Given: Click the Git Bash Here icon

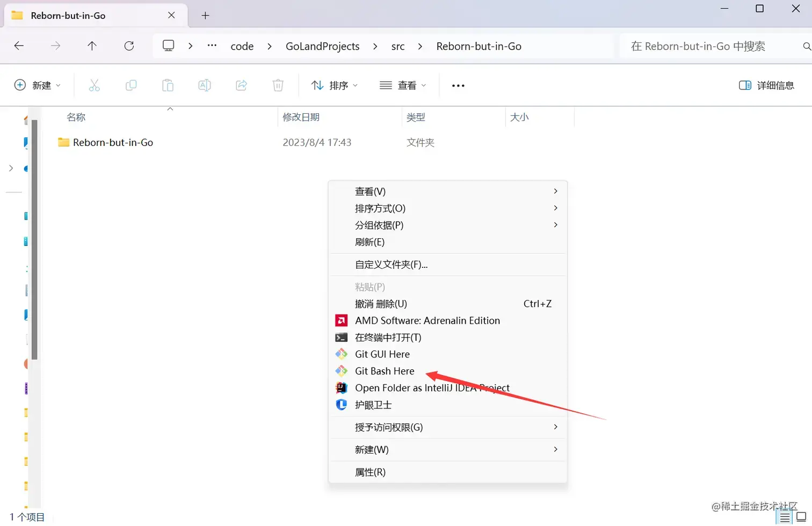Looking at the screenshot, I should (x=341, y=371).
